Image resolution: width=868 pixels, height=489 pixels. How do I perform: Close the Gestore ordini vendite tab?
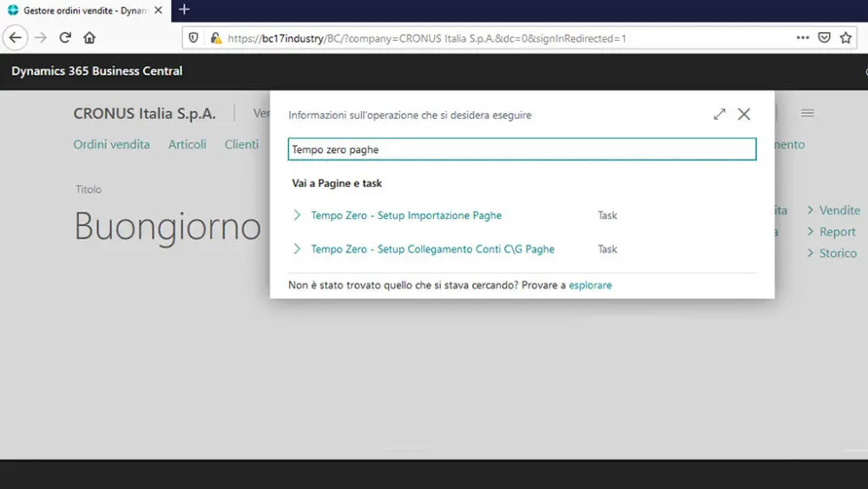pos(158,10)
